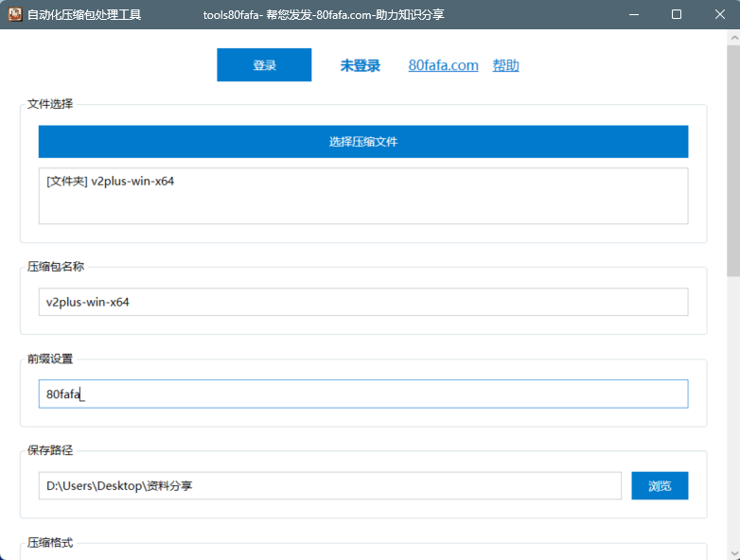
Task: Maximize the compression tool window
Action: coord(676,15)
